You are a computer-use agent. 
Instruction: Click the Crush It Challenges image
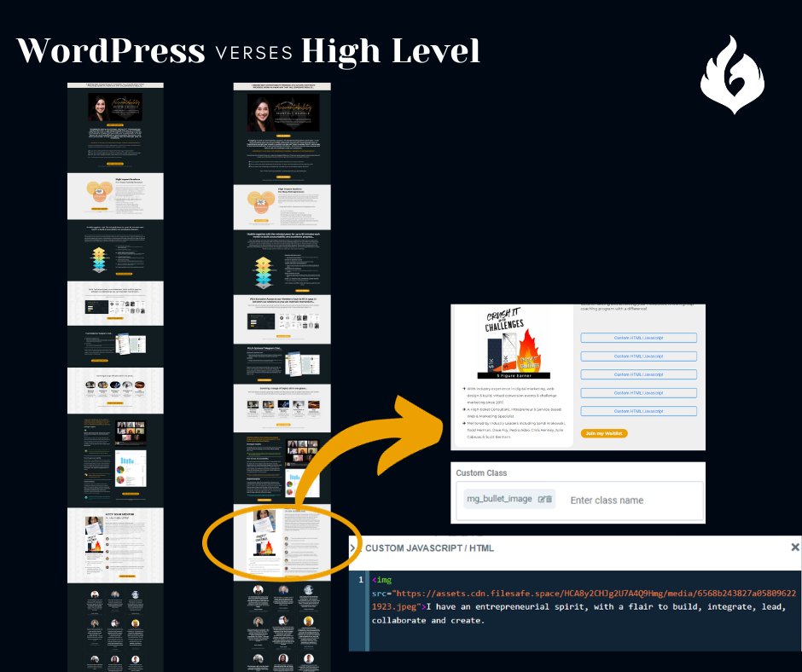[x=513, y=343]
